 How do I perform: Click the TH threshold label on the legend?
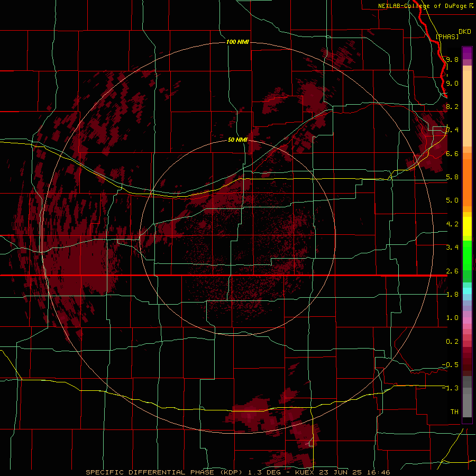coord(454,412)
